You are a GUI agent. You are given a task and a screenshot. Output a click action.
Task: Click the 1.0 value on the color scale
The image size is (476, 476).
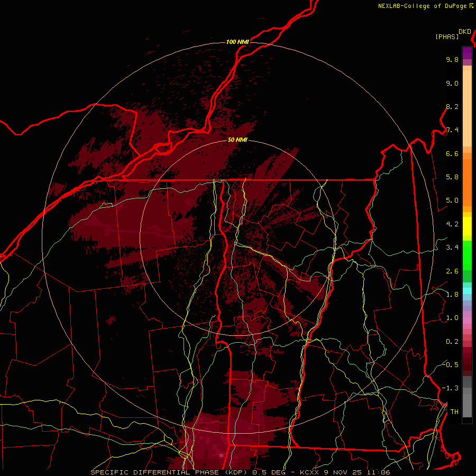(452, 318)
